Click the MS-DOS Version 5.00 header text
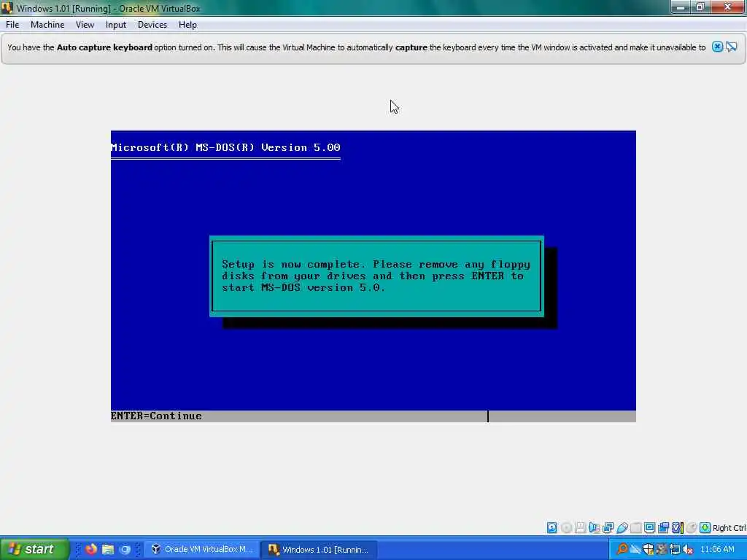 point(225,147)
